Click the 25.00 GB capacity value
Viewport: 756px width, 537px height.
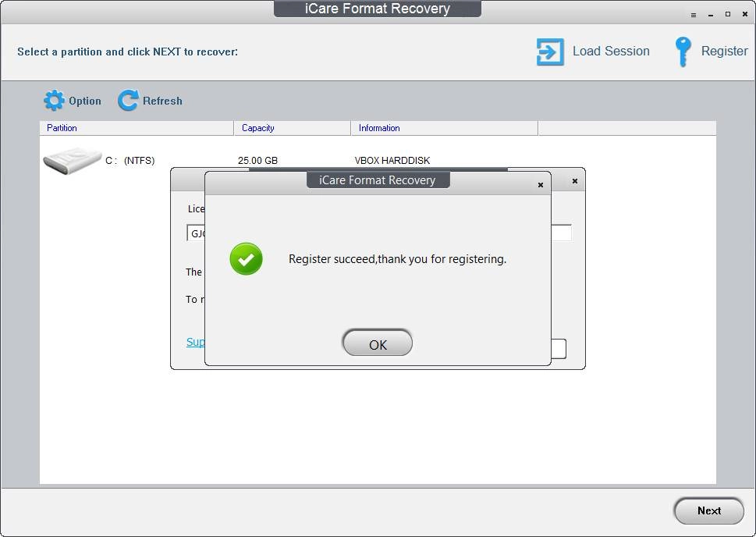click(x=257, y=161)
